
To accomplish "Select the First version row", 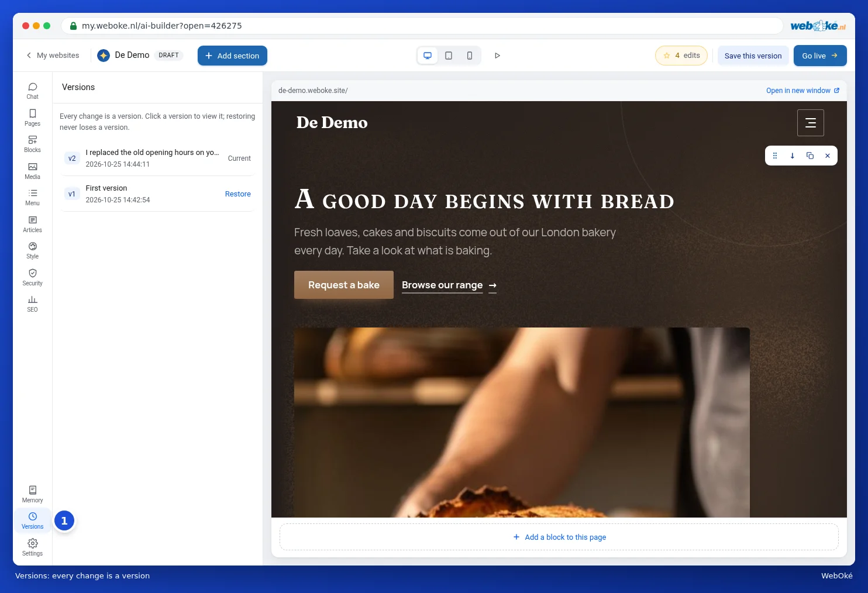I will pyautogui.click(x=158, y=194).
